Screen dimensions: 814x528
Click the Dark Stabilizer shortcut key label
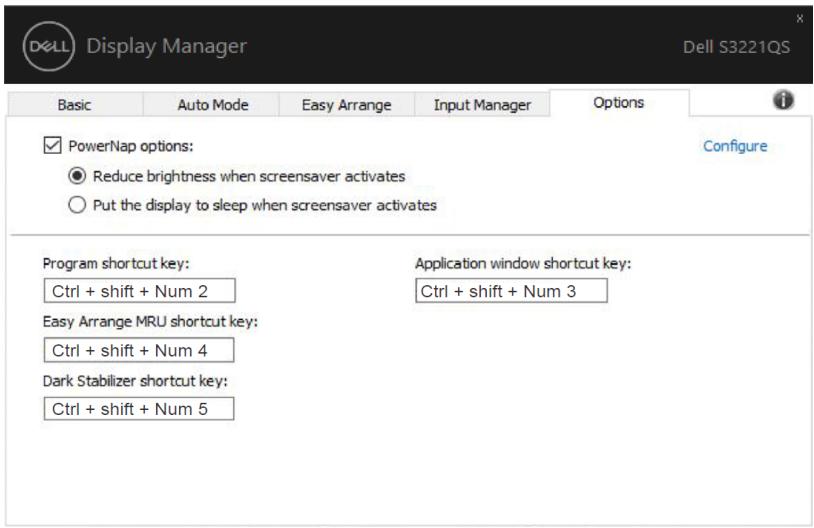(x=135, y=381)
